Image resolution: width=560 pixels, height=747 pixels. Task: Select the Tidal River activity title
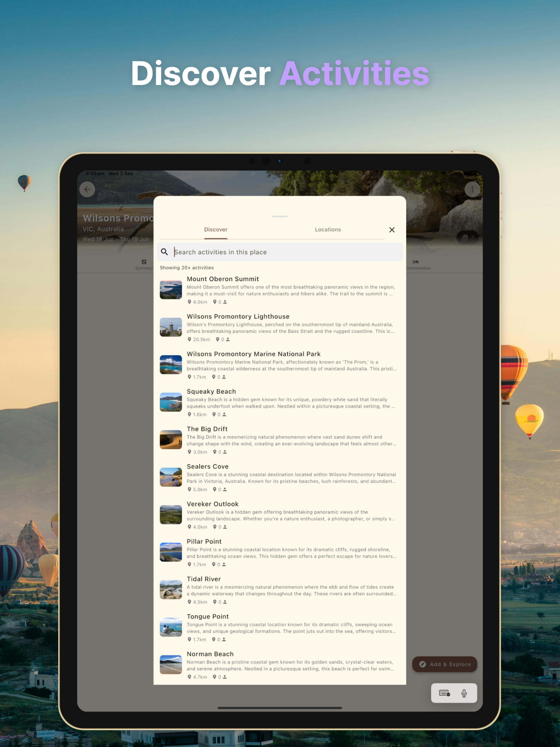pyautogui.click(x=204, y=579)
